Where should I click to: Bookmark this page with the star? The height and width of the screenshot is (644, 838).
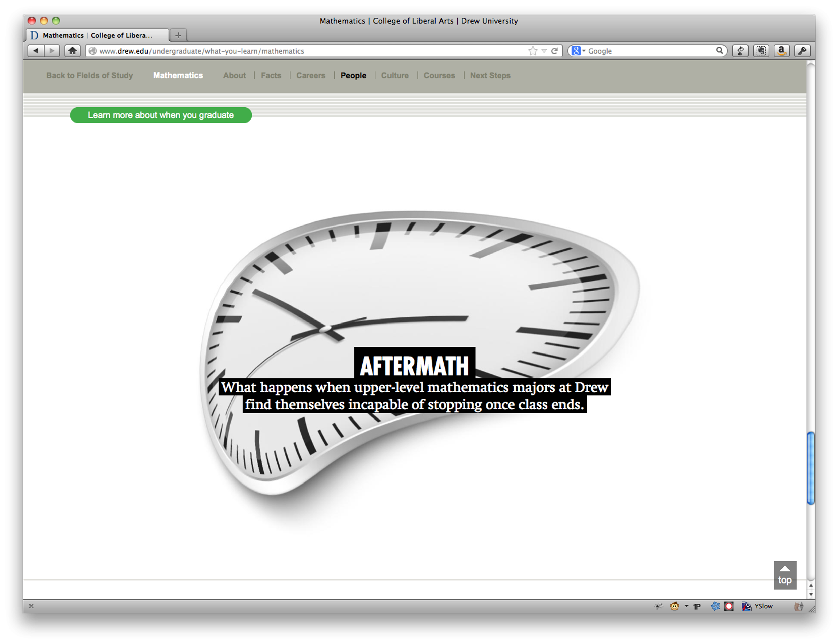[x=532, y=51]
